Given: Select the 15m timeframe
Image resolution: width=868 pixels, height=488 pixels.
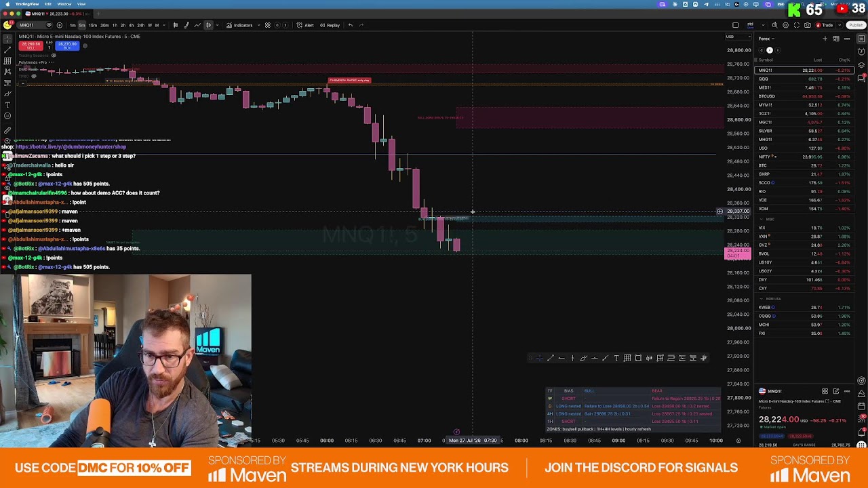Looking at the screenshot, I should [93, 25].
